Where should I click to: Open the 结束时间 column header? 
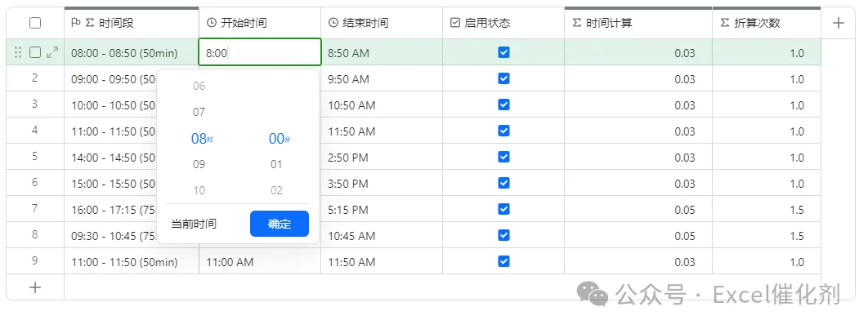(x=382, y=23)
